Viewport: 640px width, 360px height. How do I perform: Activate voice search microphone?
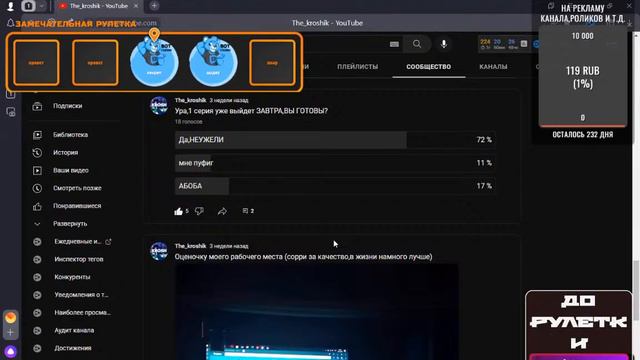tap(444, 44)
